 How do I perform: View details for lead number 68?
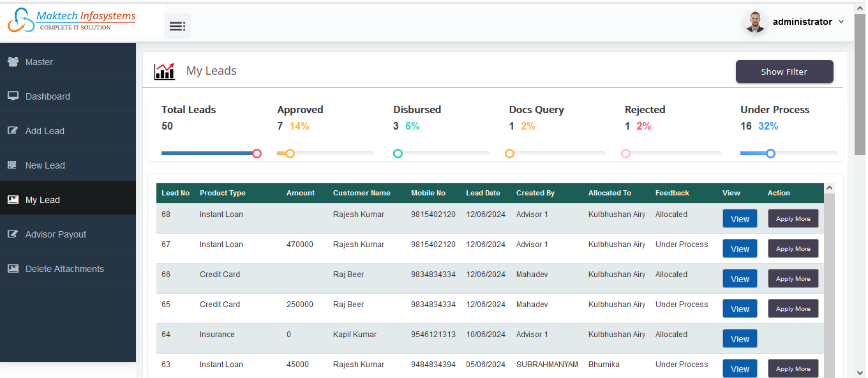click(740, 218)
